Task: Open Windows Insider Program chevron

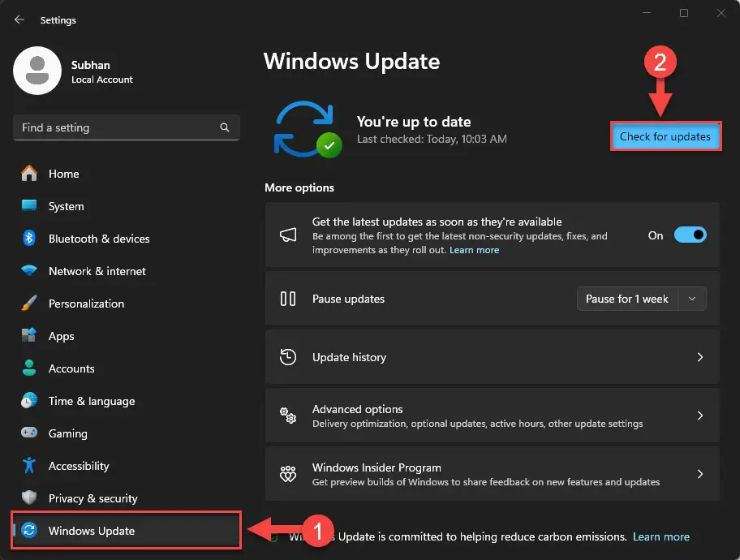Action: 700,474
